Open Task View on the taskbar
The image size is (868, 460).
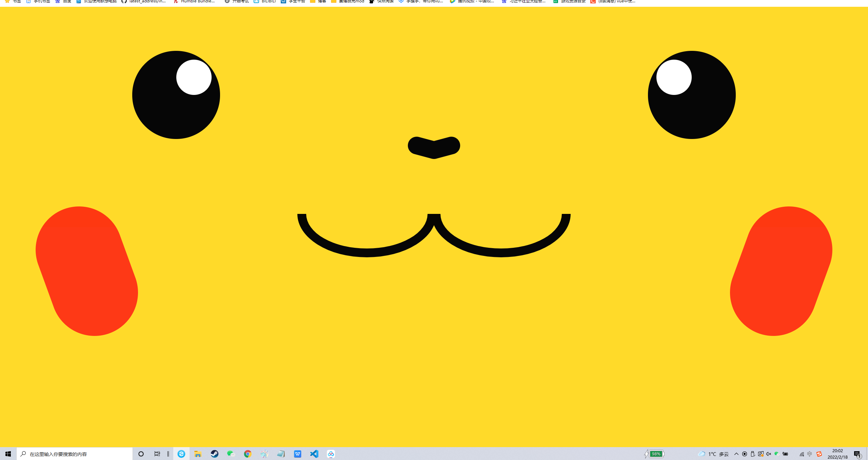[x=157, y=454]
